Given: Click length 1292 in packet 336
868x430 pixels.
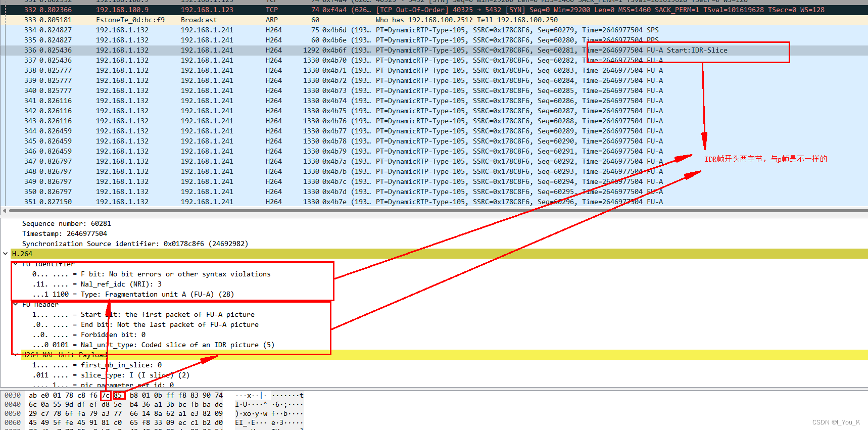Looking at the screenshot, I should tap(311, 50).
